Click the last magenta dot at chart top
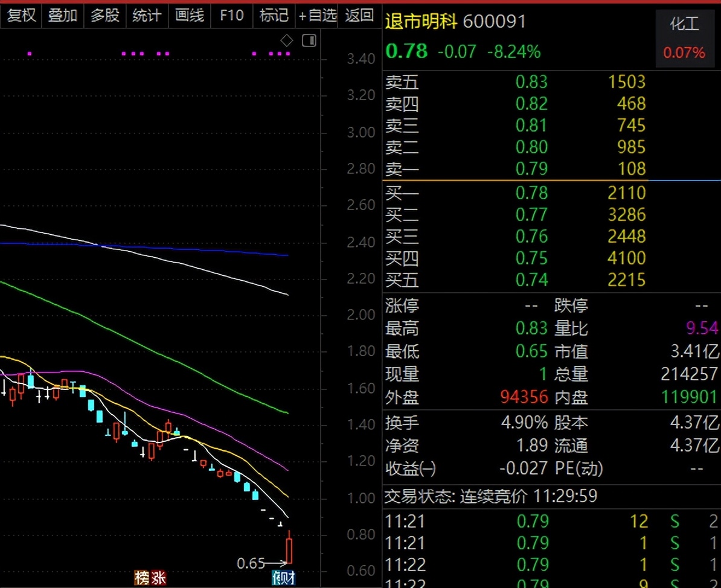Viewport: 721px width, 588px height. pyautogui.click(x=288, y=54)
